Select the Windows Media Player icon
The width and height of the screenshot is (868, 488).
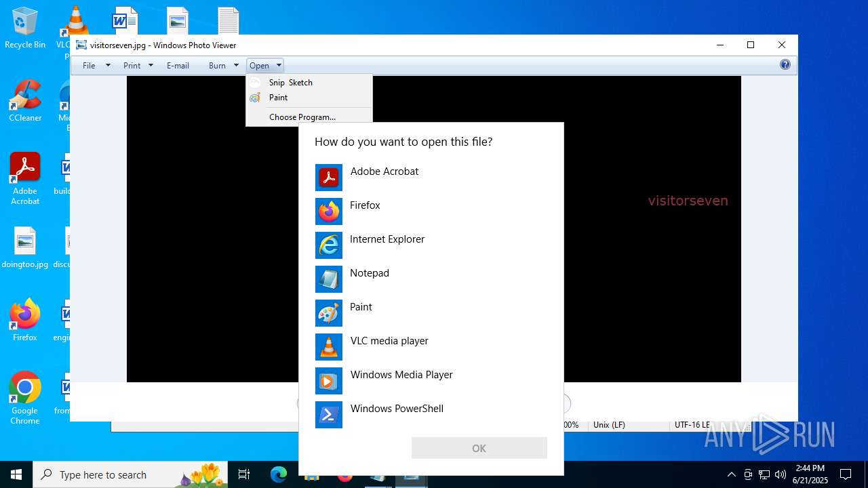click(x=329, y=381)
